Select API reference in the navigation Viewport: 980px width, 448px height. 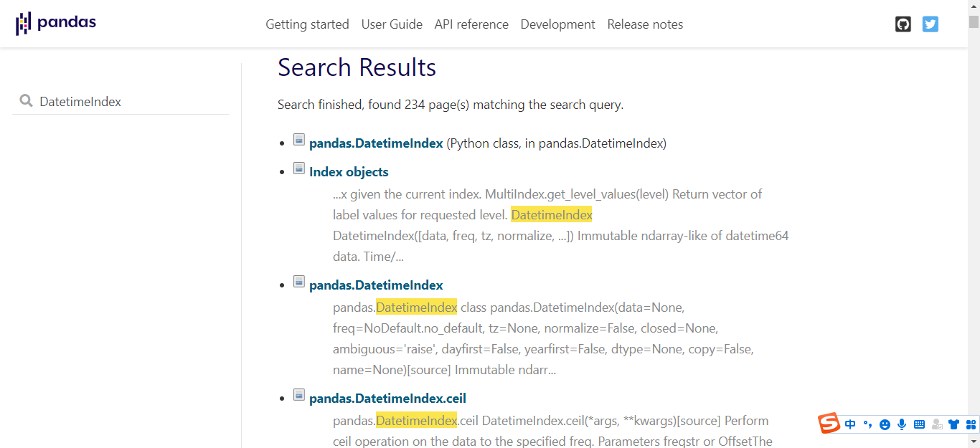coord(471,24)
